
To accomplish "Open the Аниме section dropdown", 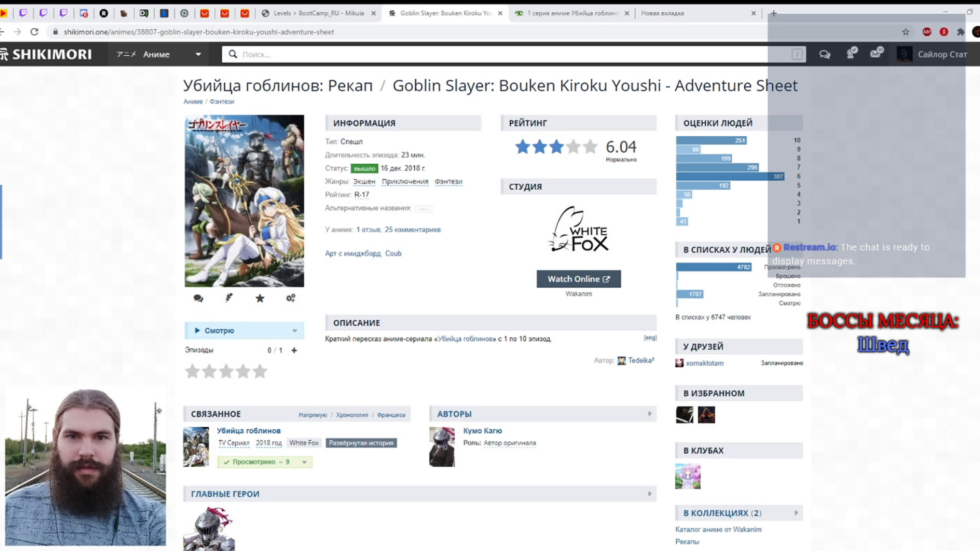I will click(159, 54).
